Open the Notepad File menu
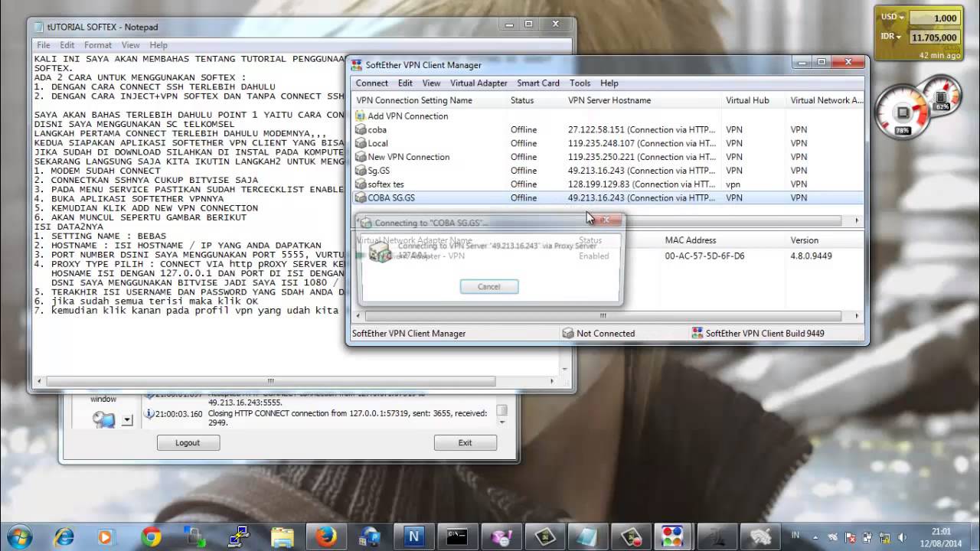The height and width of the screenshot is (551, 980). 43,45
